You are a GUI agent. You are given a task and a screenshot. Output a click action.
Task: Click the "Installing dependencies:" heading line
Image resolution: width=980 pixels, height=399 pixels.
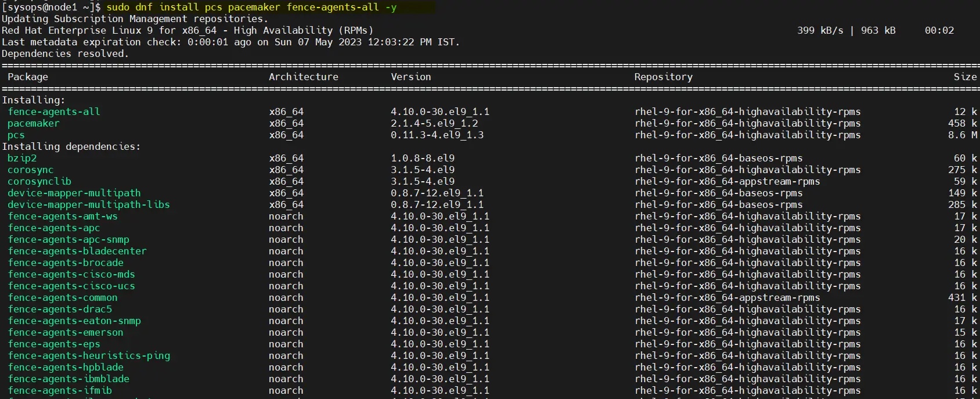coord(71,146)
